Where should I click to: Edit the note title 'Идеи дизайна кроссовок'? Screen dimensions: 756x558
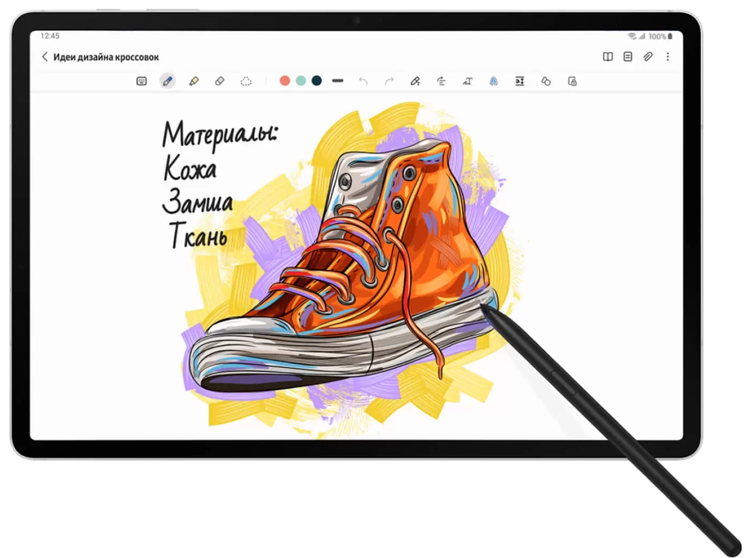point(106,57)
